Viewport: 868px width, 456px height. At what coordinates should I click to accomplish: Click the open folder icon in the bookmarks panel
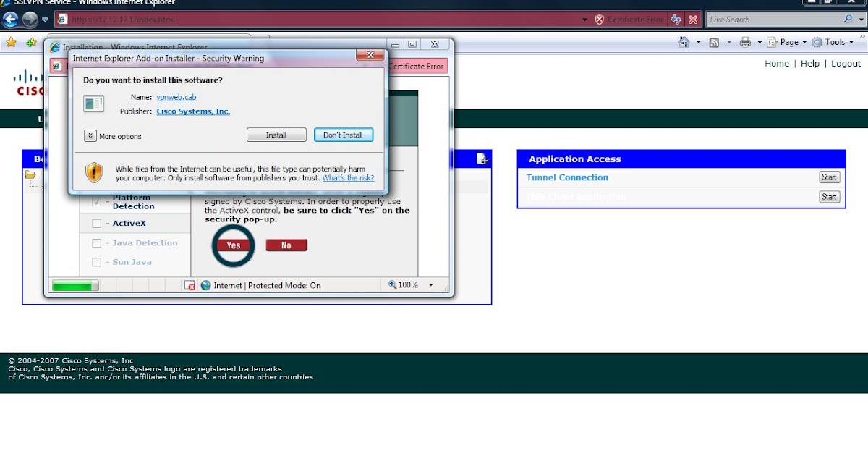pos(30,174)
